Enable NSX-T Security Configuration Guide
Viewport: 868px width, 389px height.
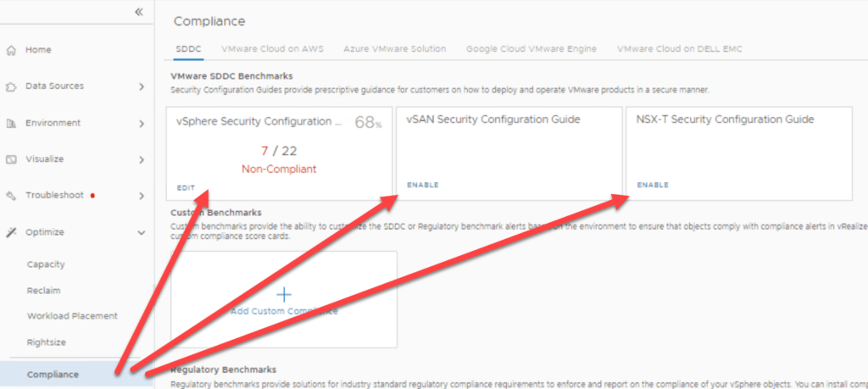coord(653,185)
